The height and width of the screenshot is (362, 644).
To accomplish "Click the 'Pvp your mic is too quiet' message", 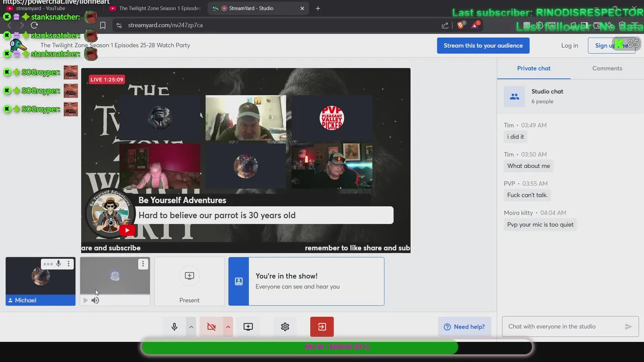I will pos(540,225).
